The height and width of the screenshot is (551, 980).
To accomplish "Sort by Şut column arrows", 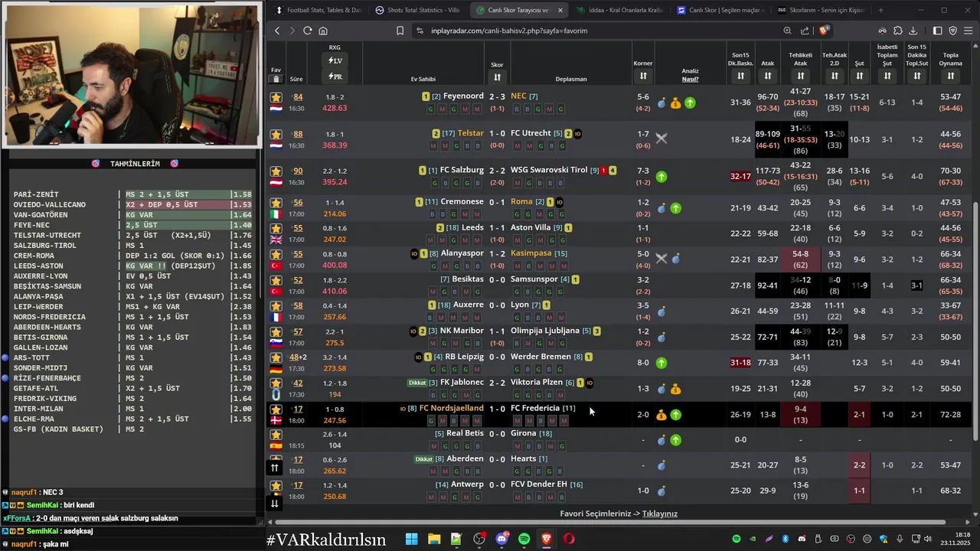I will point(859,76).
